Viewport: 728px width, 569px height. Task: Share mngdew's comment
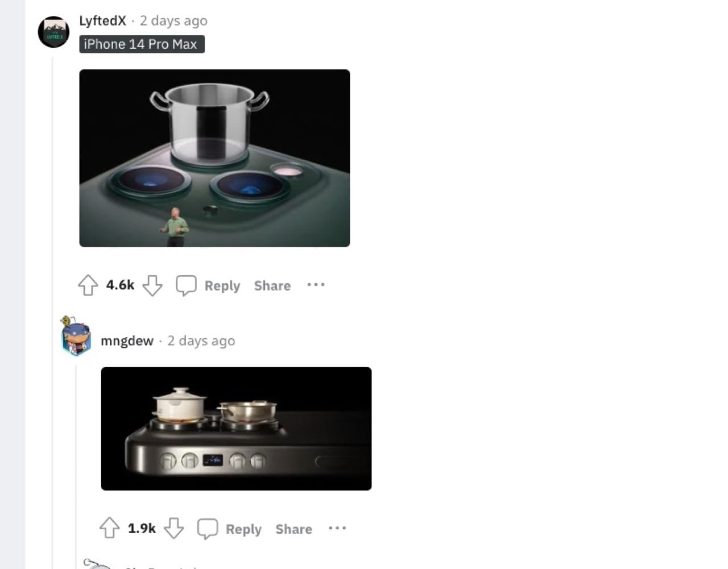(x=293, y=529)
